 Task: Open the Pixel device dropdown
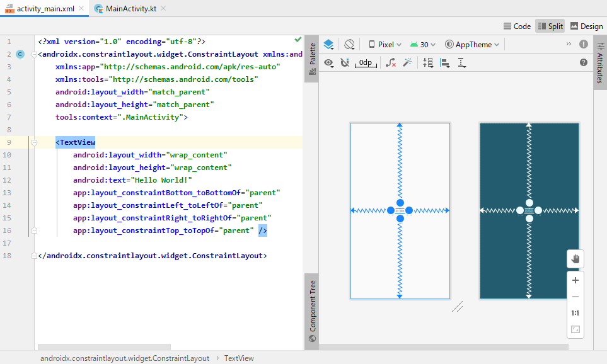click(384, 45)
